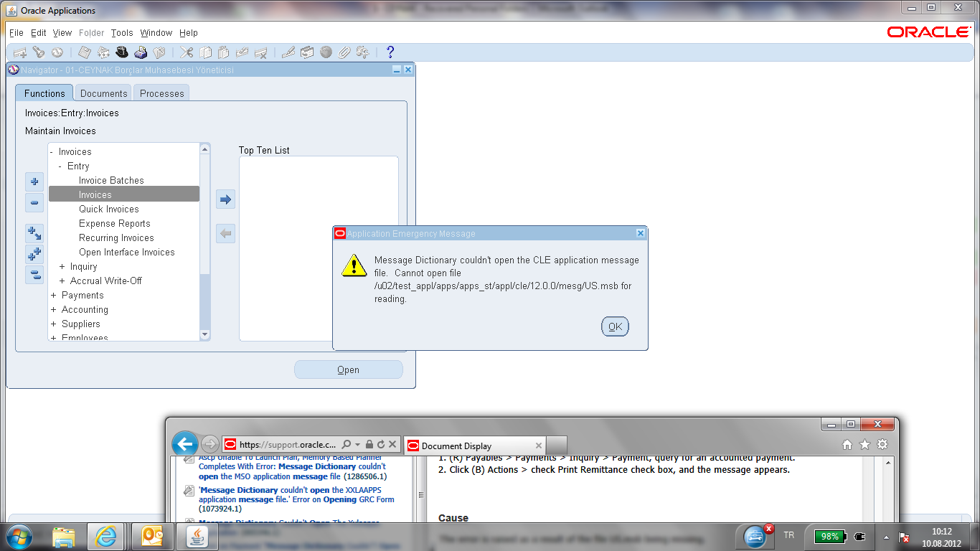Open Attachments with the paperclip icon
This screenshot has width=980, height=551.
pyautogui.click(x=343, y=52)
